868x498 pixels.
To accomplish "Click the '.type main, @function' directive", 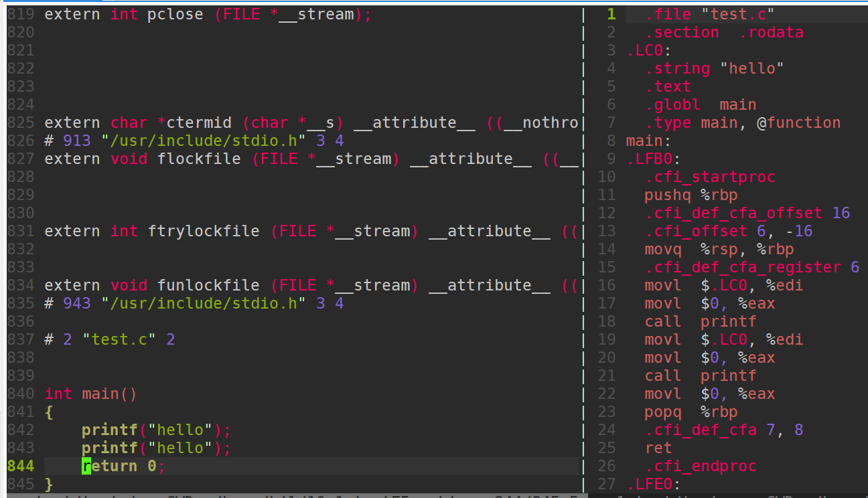I will (743, 122).
